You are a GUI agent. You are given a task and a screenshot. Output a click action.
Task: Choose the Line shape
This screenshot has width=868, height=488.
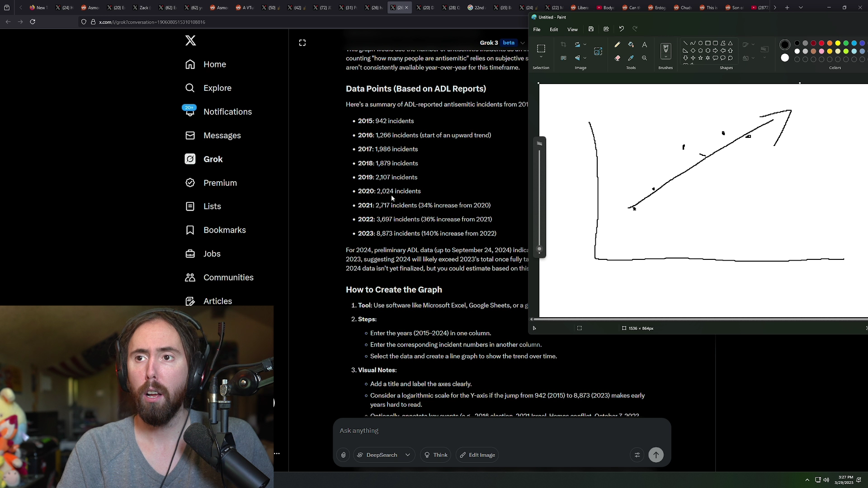685,43
